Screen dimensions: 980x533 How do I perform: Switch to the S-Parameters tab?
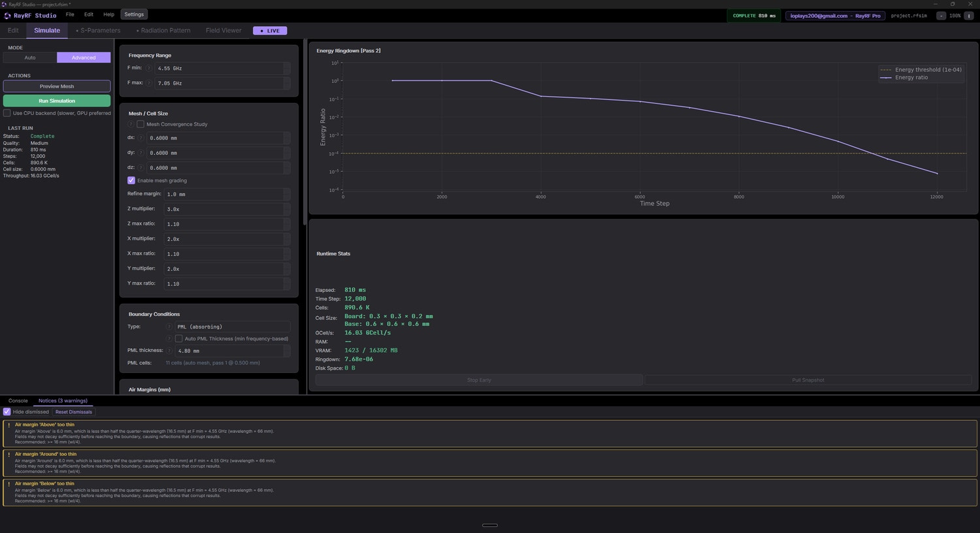[98, 30]
